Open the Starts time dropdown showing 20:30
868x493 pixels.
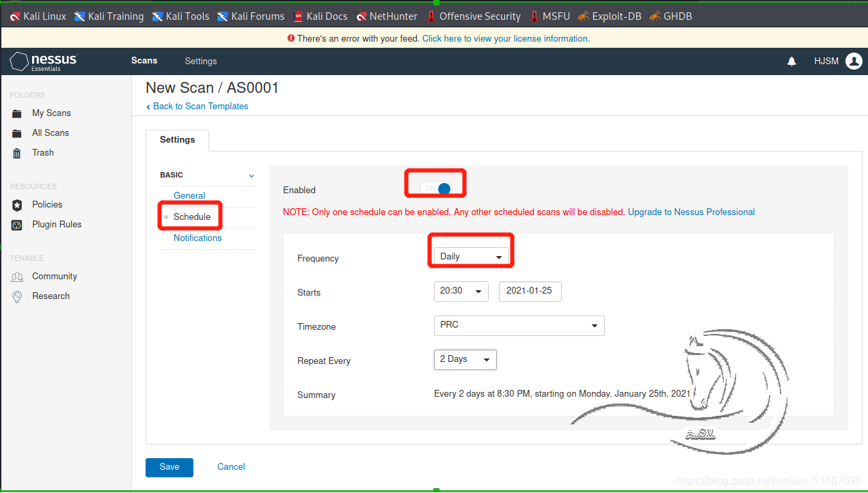pos(461,291)
